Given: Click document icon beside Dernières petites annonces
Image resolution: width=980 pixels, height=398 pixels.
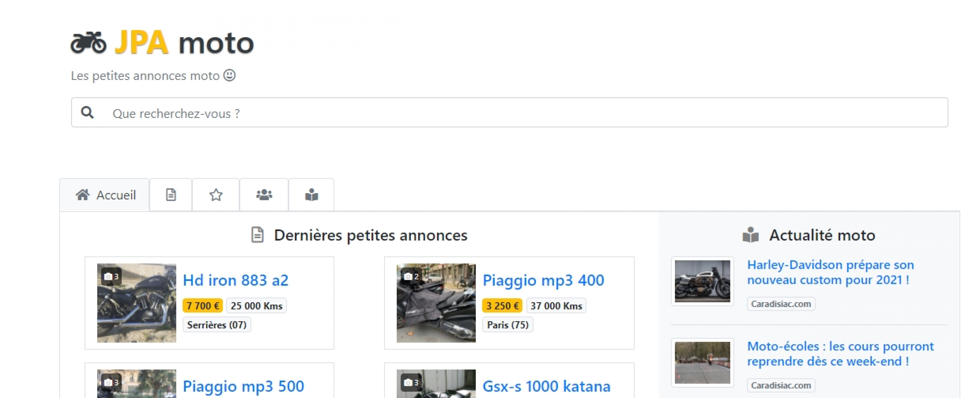Looking at the screenshot, I should point(258,235).
